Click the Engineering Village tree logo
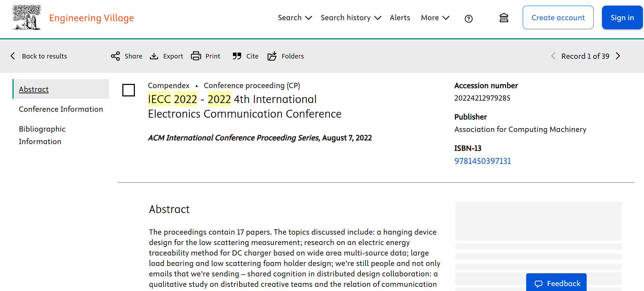Screen dimensions: 644x291 pyautogui.click(x=27, y=18)
